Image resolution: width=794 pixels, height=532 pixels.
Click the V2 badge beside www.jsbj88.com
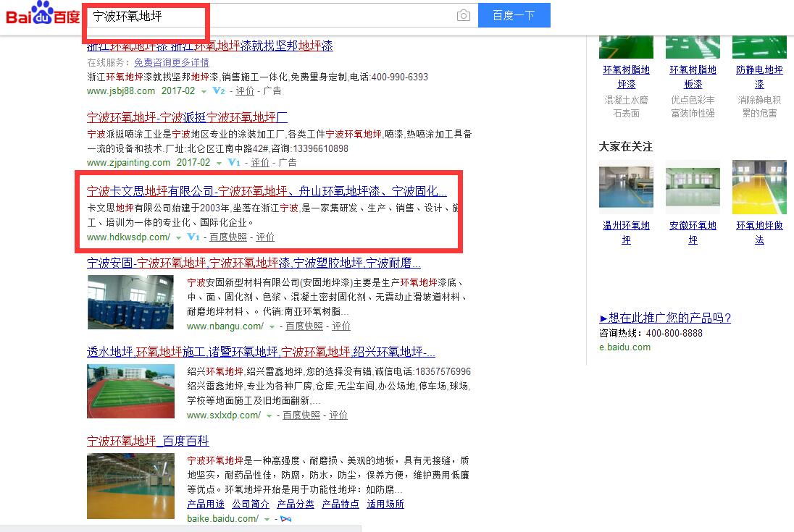pos(219,91)
